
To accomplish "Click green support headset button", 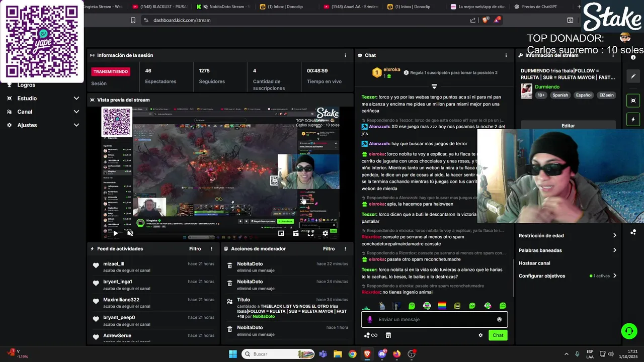I will pos(629,331).
